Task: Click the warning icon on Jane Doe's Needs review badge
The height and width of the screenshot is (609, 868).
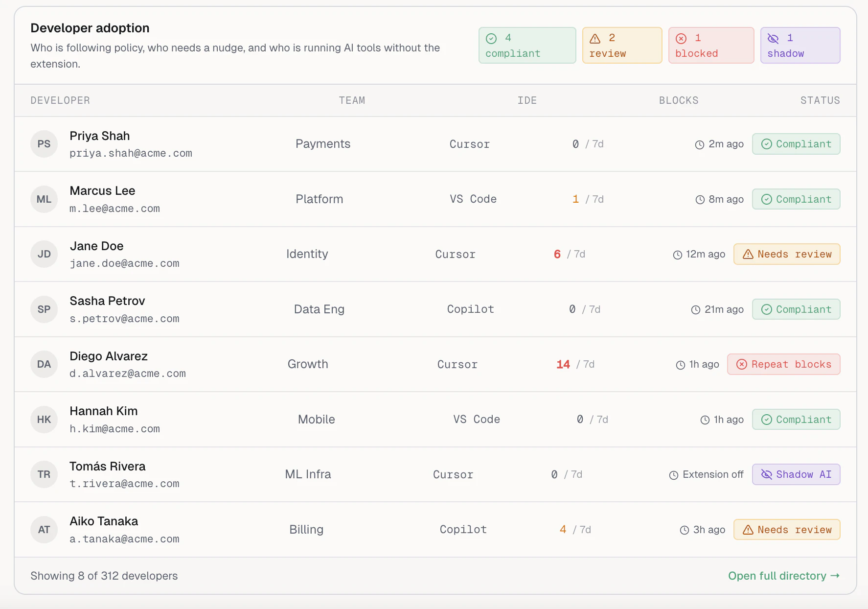Action: (748, 254)
